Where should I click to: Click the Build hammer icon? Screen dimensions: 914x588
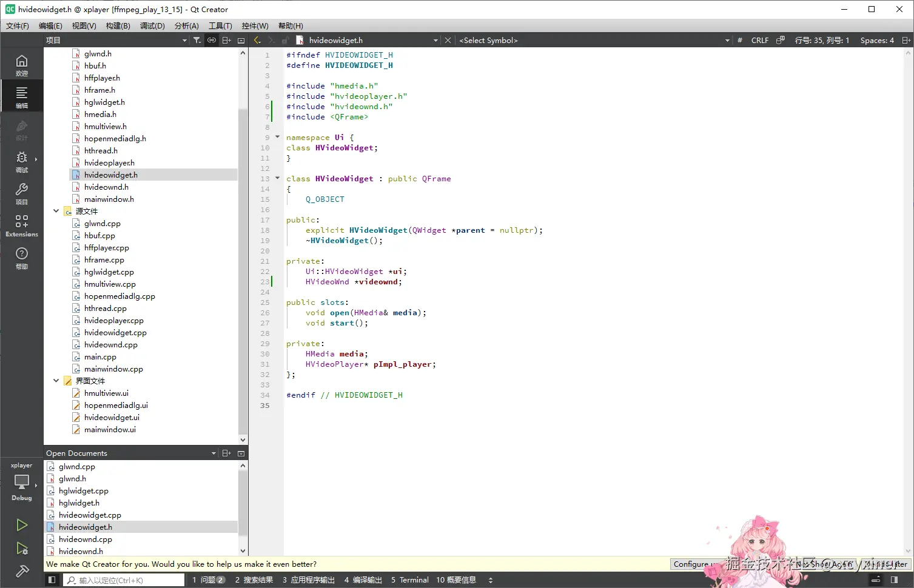pyautogui.click(x=22, y=571)
